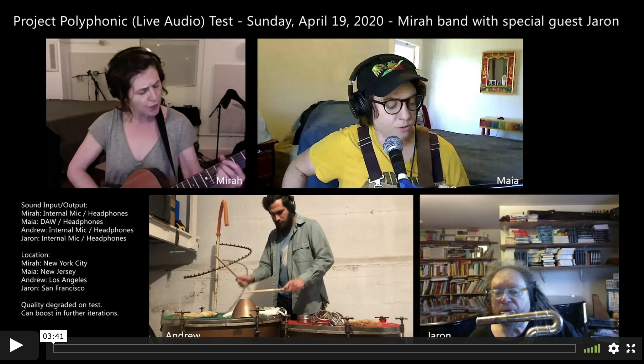
Task: Click the Sound Input/Output heading
Action: (x=54, y=205)
